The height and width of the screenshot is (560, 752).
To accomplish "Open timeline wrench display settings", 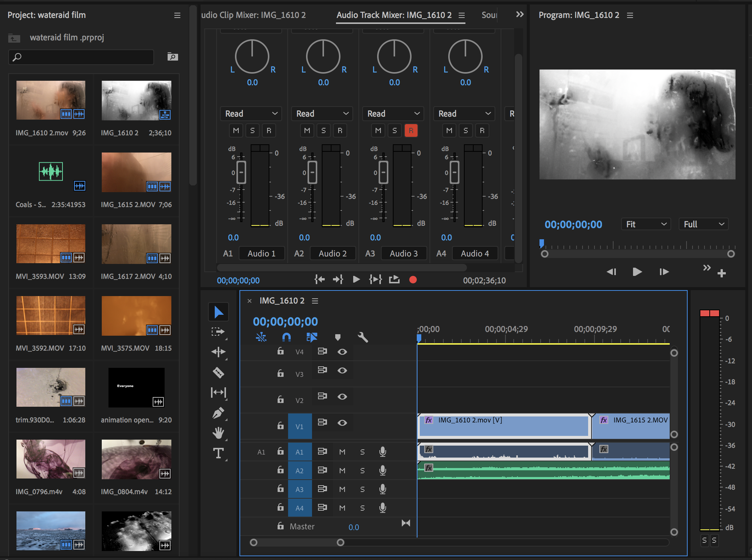I will (363, 338).
